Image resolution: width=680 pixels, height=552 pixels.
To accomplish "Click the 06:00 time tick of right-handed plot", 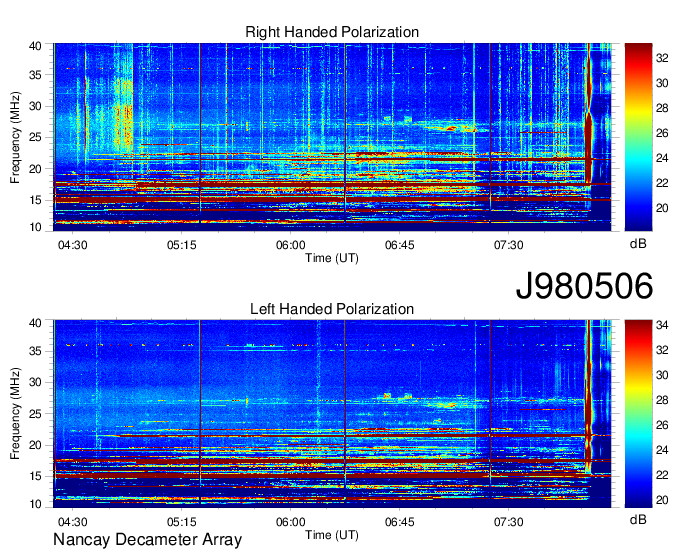I will pos(291,245).
